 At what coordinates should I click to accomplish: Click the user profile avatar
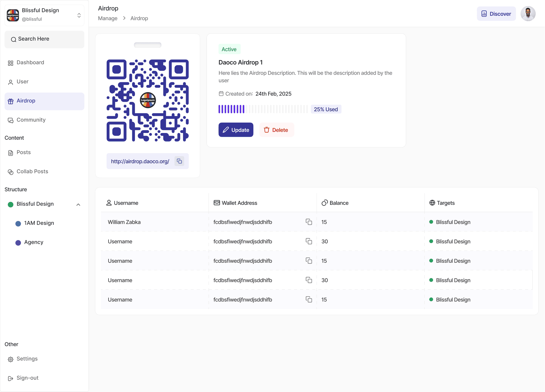pos(528,14)
